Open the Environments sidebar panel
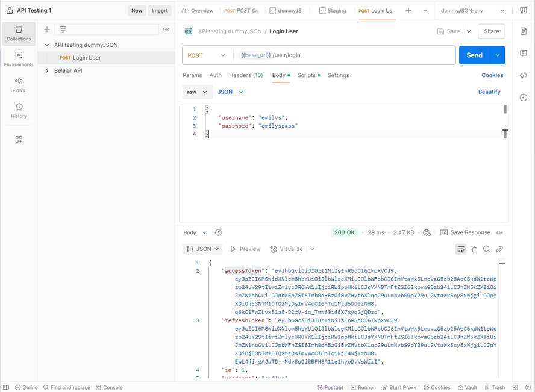Image resolution: width=535 pixels, height=392 pixels. pos(19,59)
